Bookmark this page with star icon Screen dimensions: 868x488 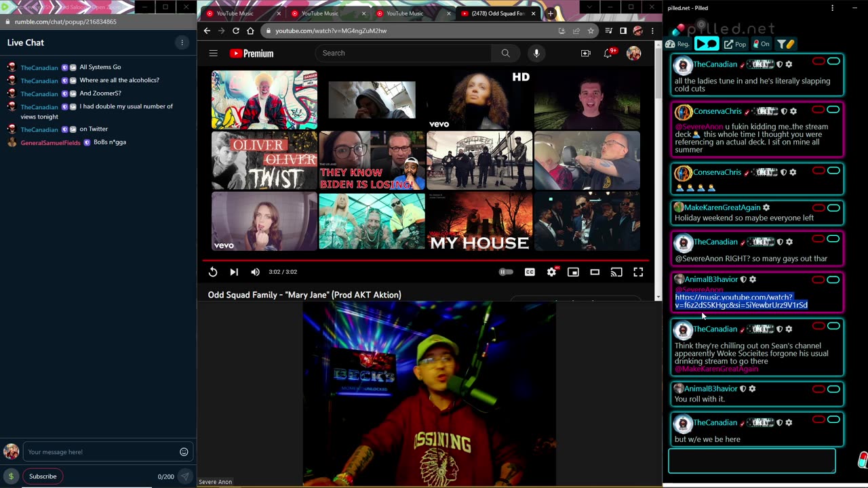591,30
